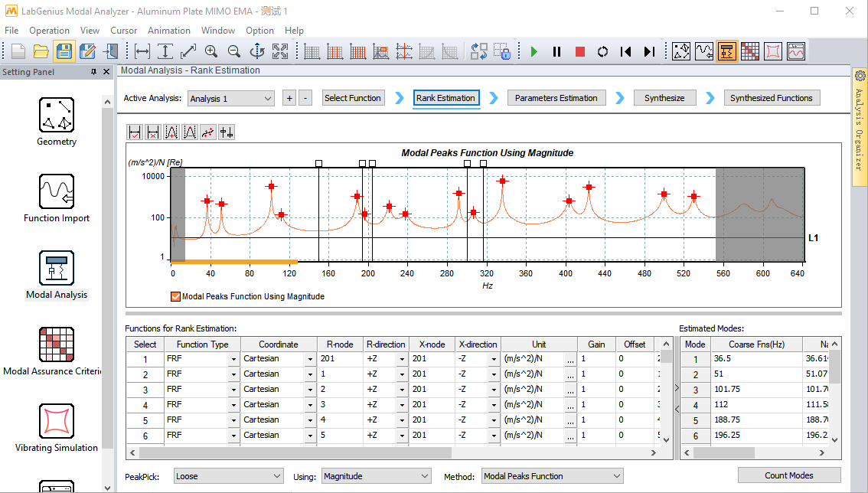This screenshot has height=493, width=868.
Task: Open the Animation menu
Action: [168, 31]
